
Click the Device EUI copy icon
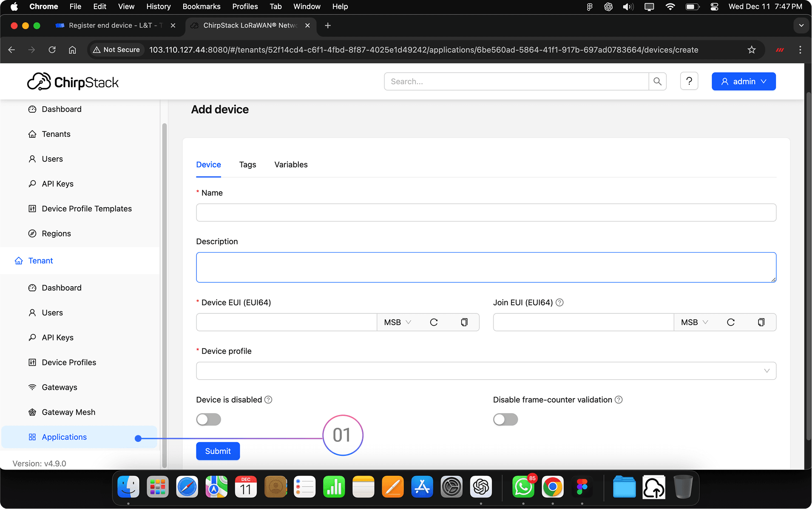tap(464, 322)
